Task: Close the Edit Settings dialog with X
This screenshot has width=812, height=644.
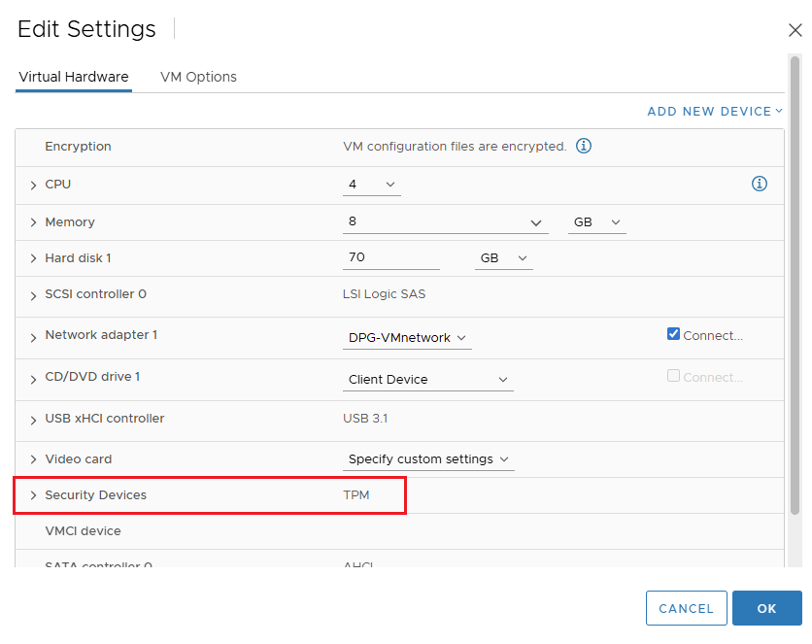Action: tap(795, 30)
